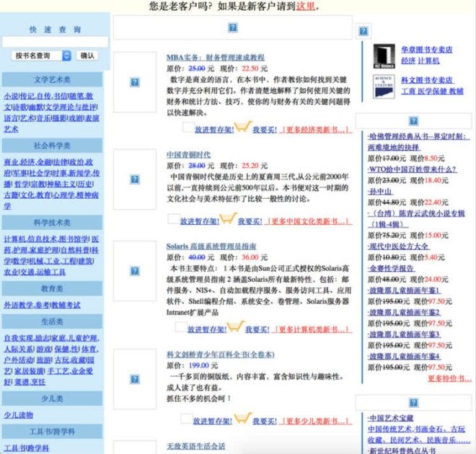This screenshot has height=454, width=476.
Task: Click the 确认 search button
Action: tap(87, 55)
